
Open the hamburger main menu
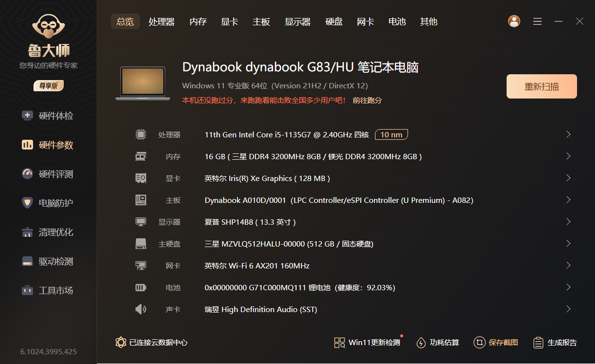(x=537, y=21)
